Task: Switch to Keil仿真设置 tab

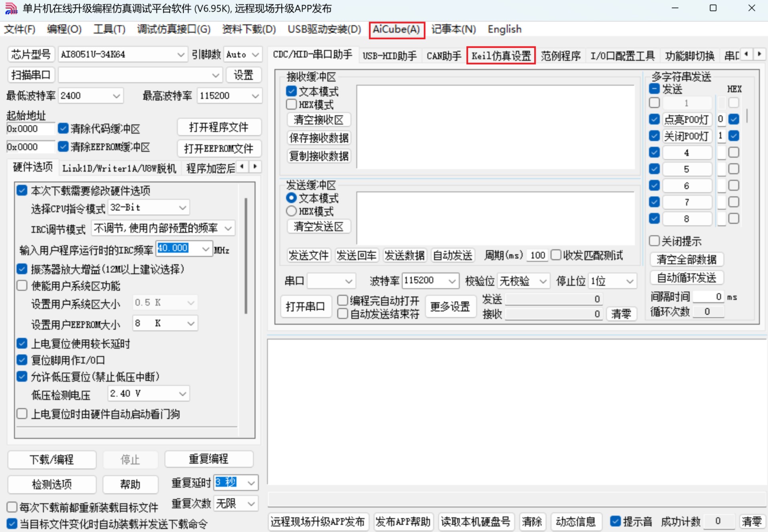Action: click(501, 56)
